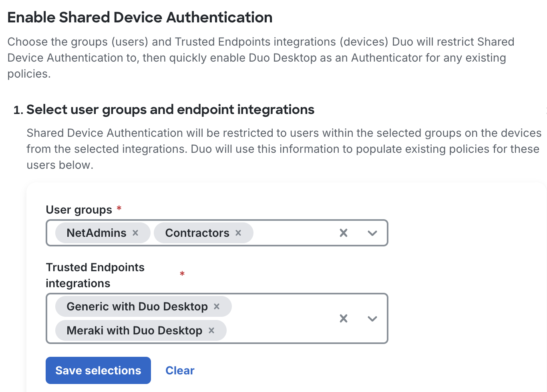This screenshot has width=547, height=392.
Task: Click the User groups field label
Action: tap(79, 210)
